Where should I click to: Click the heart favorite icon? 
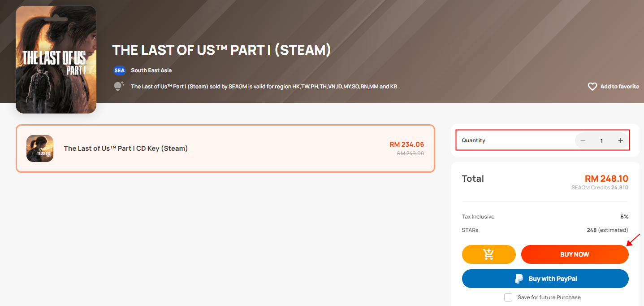592,87
